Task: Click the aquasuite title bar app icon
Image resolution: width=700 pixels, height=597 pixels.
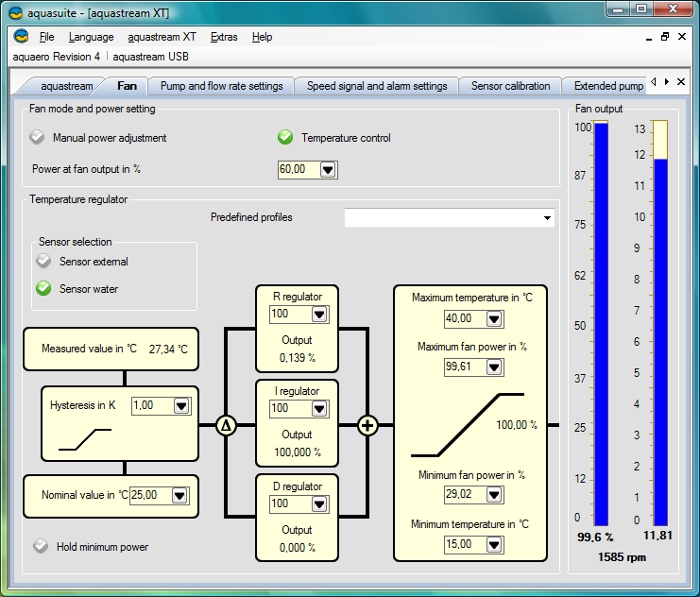Action: pos(16,13)
